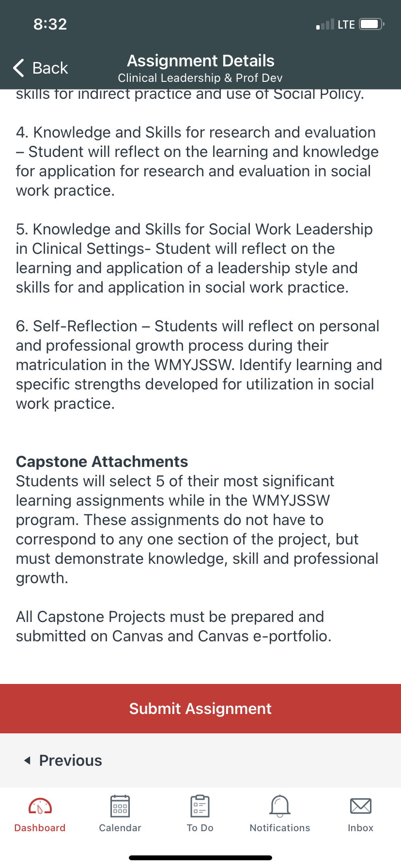401x868 pixels.
Task: Open the Inbox envelope icon
Action: coord(361,806)
